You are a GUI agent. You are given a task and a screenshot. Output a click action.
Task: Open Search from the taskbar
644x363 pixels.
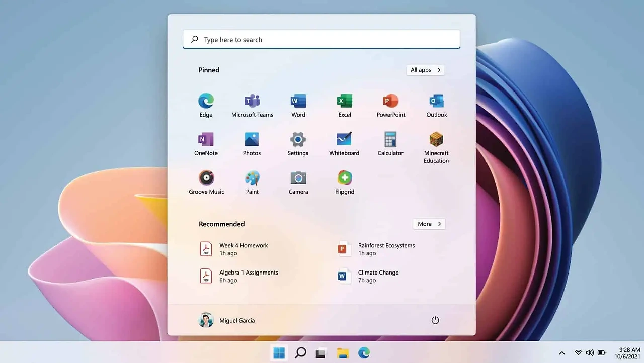[300, 353]
